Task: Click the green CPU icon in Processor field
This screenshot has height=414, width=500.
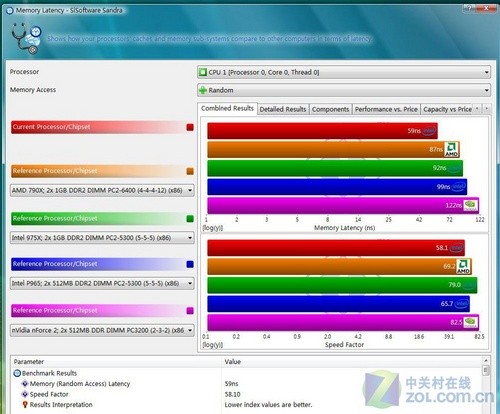Action: click(x=202, y=72)
